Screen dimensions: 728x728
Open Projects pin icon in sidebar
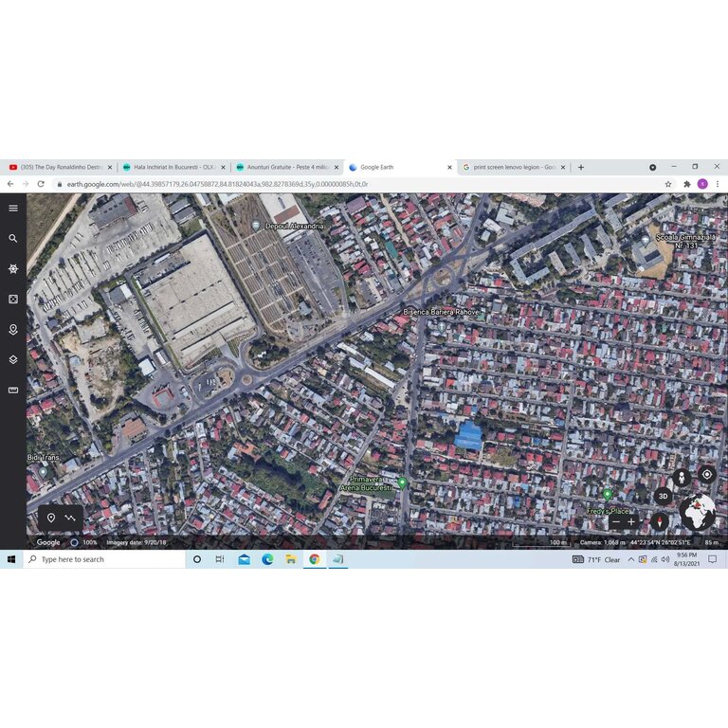tap(13, 330)
